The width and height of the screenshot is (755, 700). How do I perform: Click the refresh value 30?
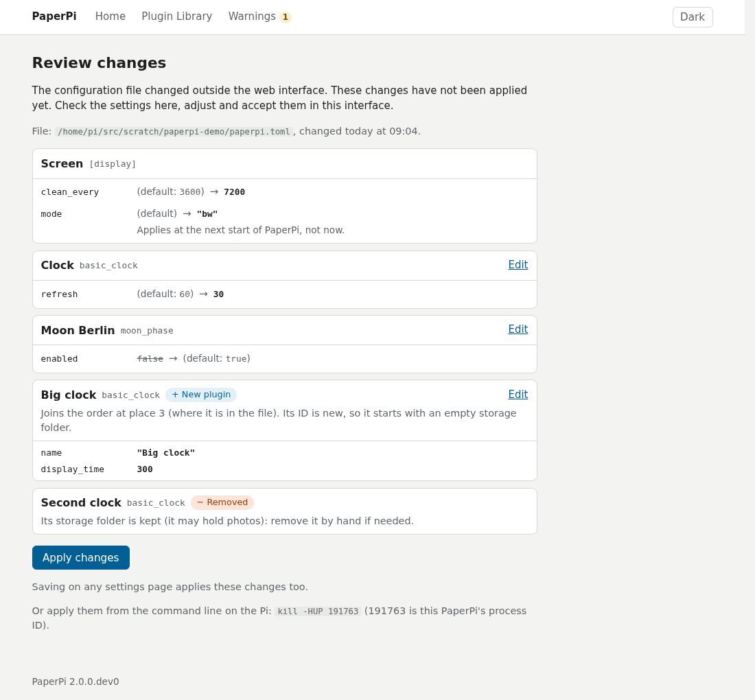tap(218, 294)
